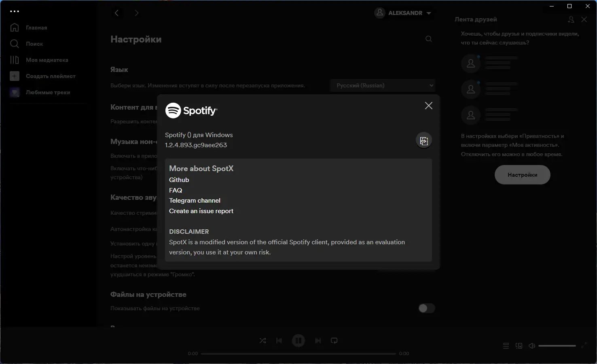Click the Spotify logo in the dialog
This screenshot has height=364, width=597.
pyautogui.click(x=191, y=110)
